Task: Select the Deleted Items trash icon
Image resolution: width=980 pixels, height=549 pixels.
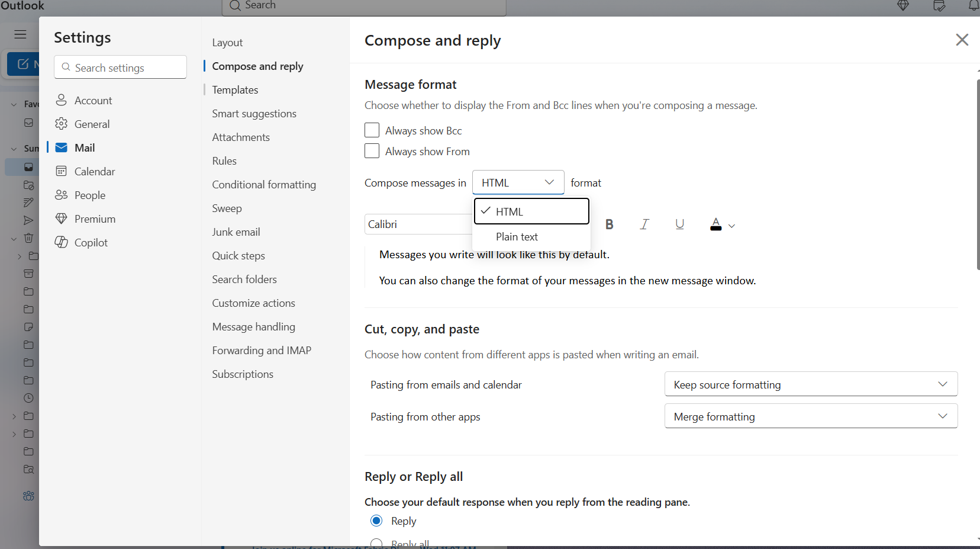Action: 28,237
